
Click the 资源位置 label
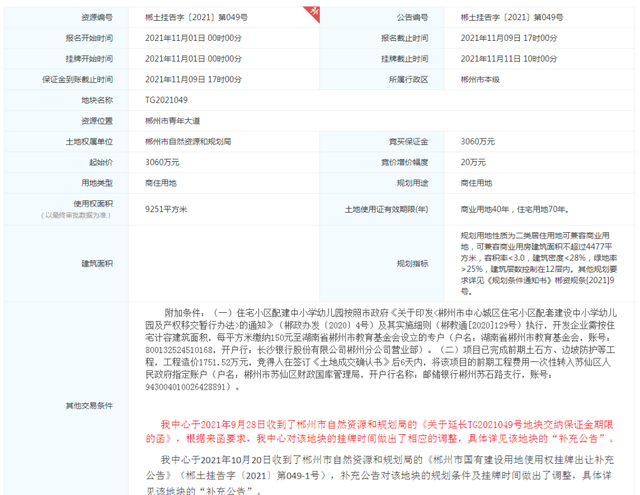coord(97,121)
